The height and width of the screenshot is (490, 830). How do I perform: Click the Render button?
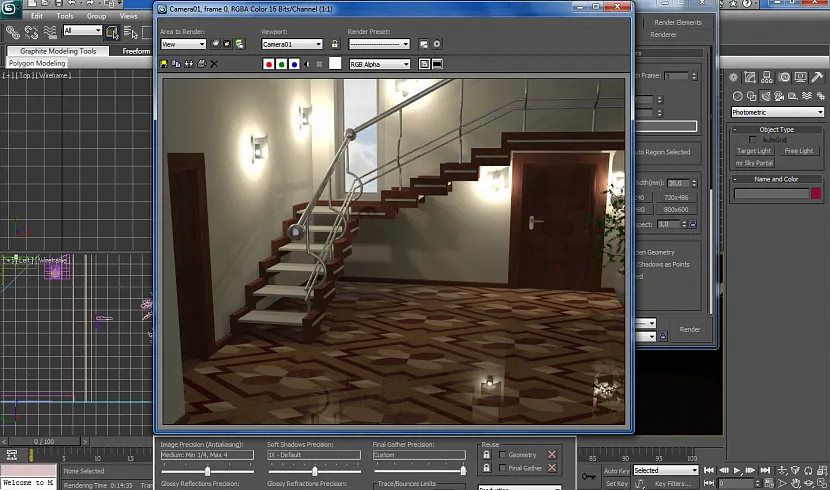690,329
